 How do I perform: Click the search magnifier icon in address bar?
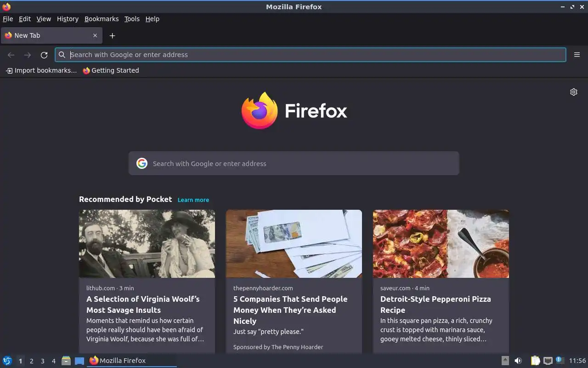point(62,55)
